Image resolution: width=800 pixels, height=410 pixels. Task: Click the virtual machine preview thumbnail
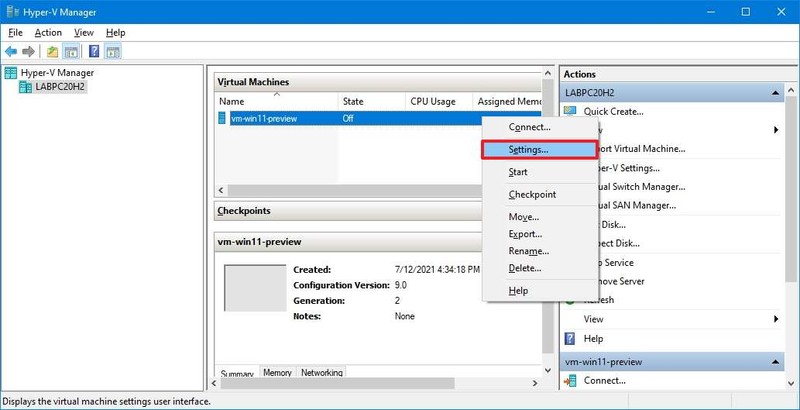coord(255,288)
